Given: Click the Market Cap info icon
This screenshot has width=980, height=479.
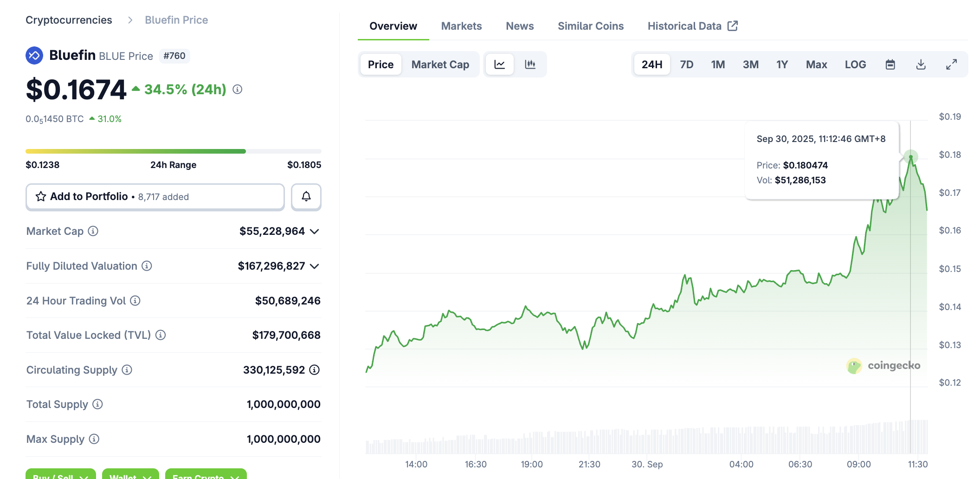Looking at the screenshot, I should (93, 231).
